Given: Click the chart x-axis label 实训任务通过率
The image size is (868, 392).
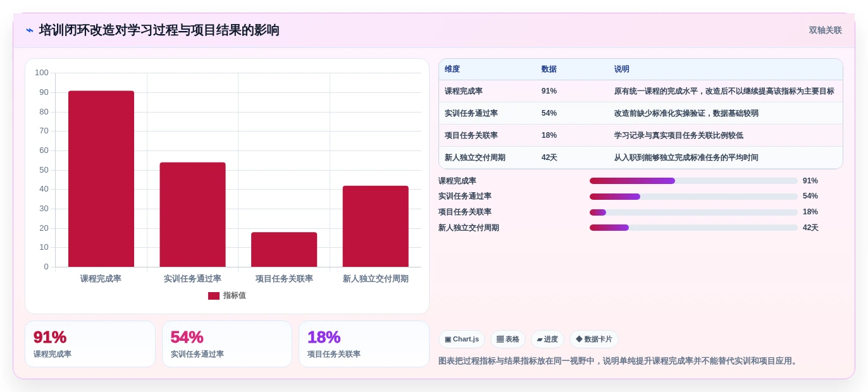Looking at the screenshot, I should pyautogui.click(x=192, y=279).
